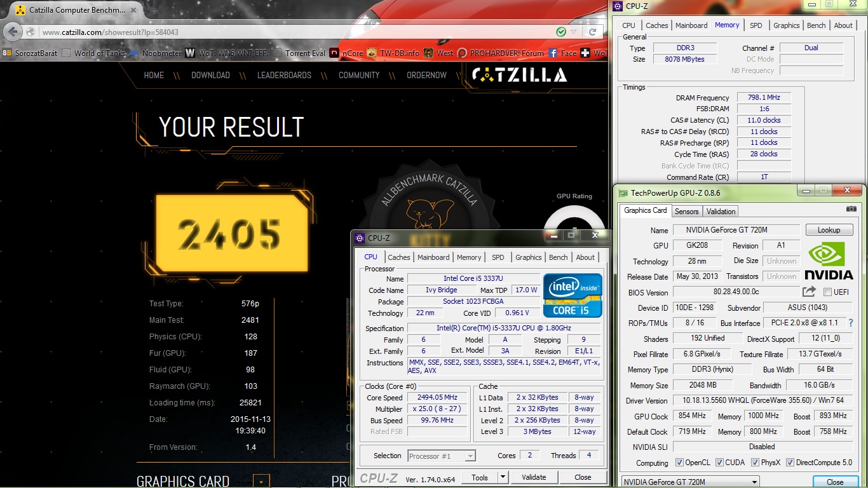This screenshot has width=868, height=488.
Task: Click the Intel Core i5 logo in CPU-Z
Action: pos(573,295)
